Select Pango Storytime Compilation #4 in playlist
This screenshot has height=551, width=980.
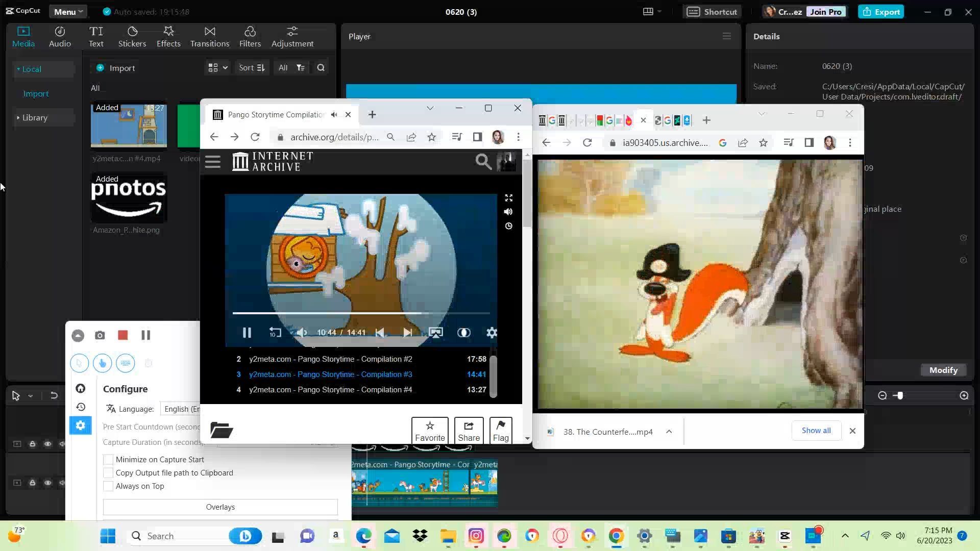pyautogui.click(x=330, y=390)
